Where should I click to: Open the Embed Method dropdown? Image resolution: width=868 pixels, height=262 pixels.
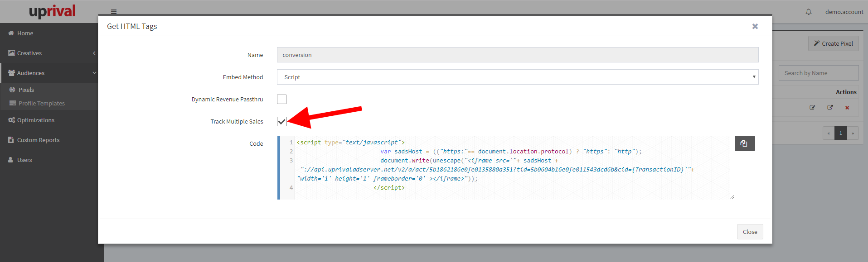tap(518, 77)
